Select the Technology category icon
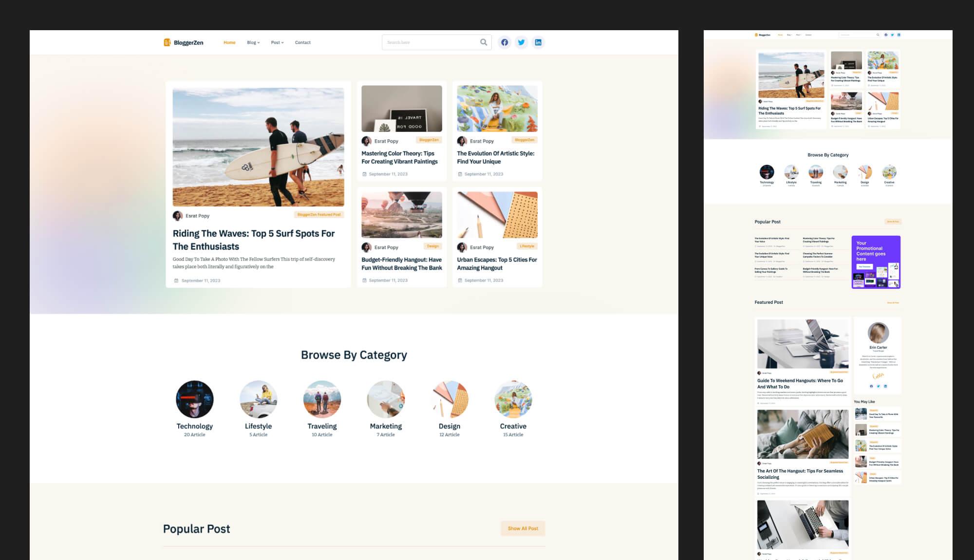The height and width of the screenshot is (560, 974). point(194,399)
